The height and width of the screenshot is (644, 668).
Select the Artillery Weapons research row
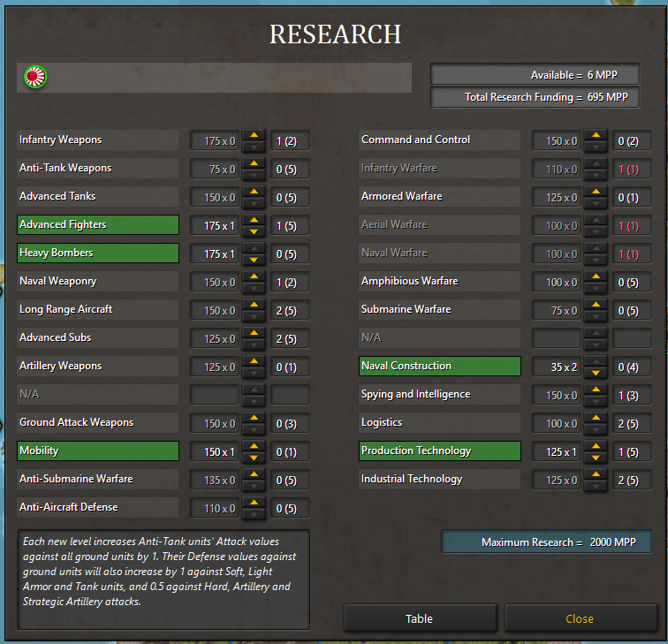click(x=97, y=367)
